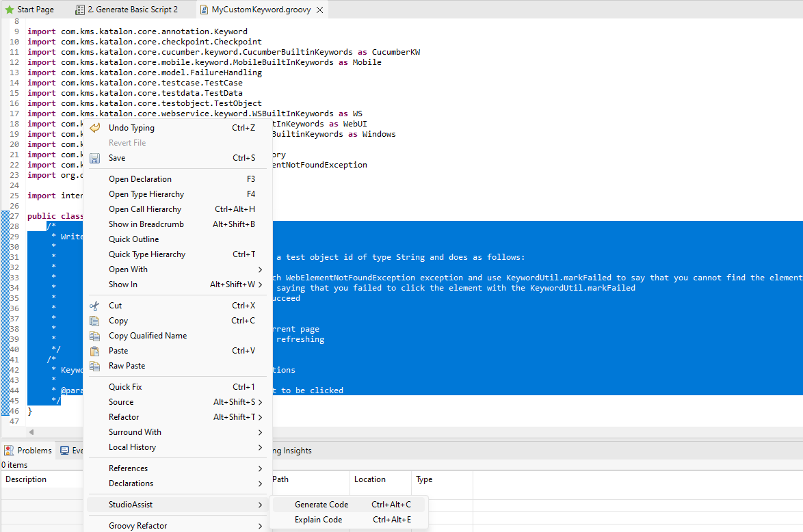The image size is (803, 532).
Task: Select Show in Breadcrumb entry
Action: (177, 224)
